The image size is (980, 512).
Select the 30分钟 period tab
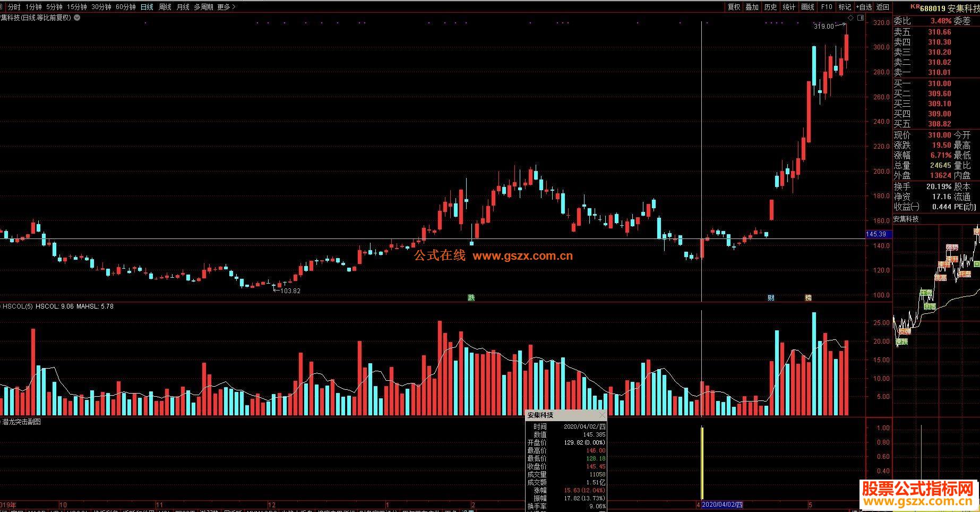point(101,7)
